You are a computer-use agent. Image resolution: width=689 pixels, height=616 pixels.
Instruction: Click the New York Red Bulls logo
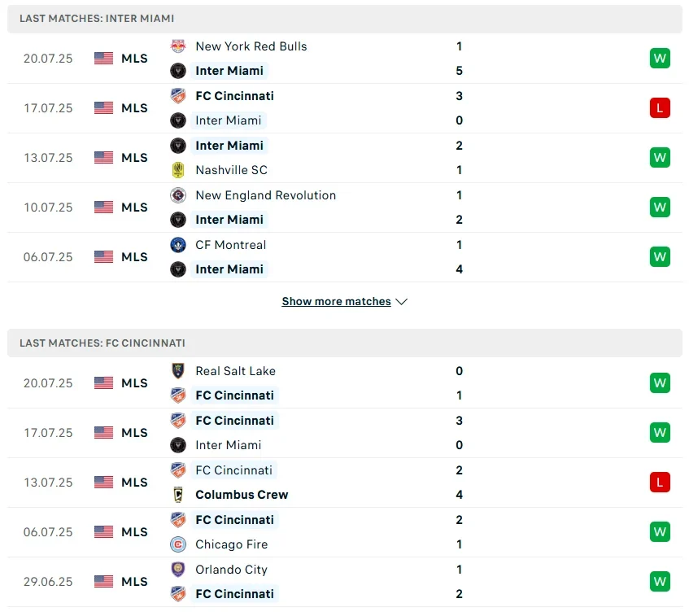coord(177,46)
